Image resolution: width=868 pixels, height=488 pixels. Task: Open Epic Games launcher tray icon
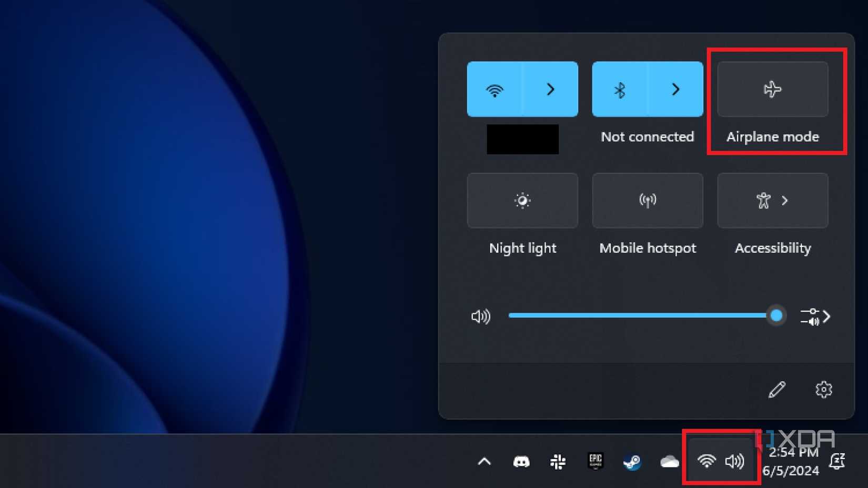point(596,461)
